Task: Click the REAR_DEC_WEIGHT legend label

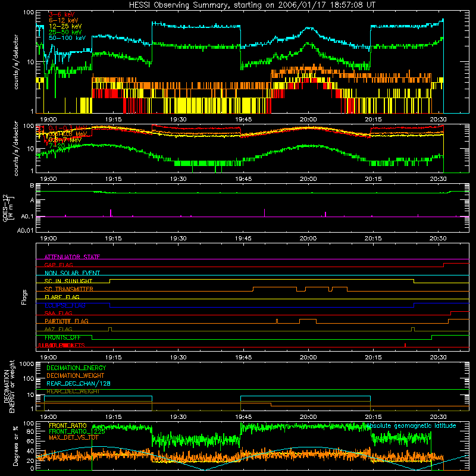Action: (x=73, y=392)
